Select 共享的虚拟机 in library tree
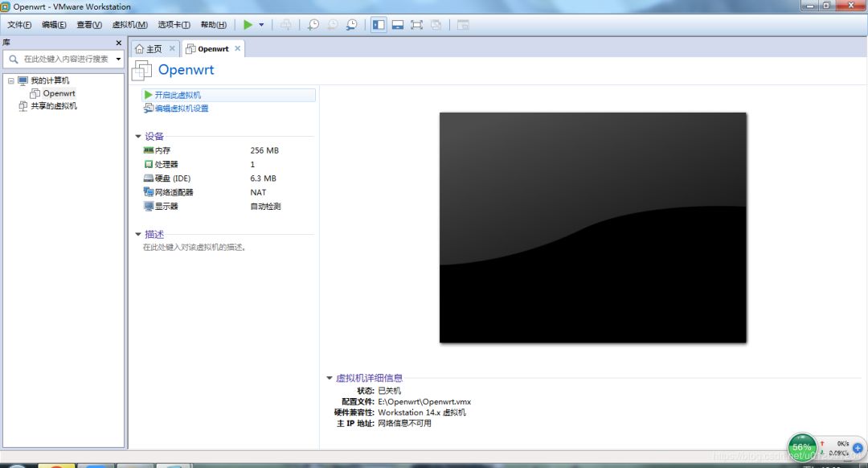 pos(54,106)
